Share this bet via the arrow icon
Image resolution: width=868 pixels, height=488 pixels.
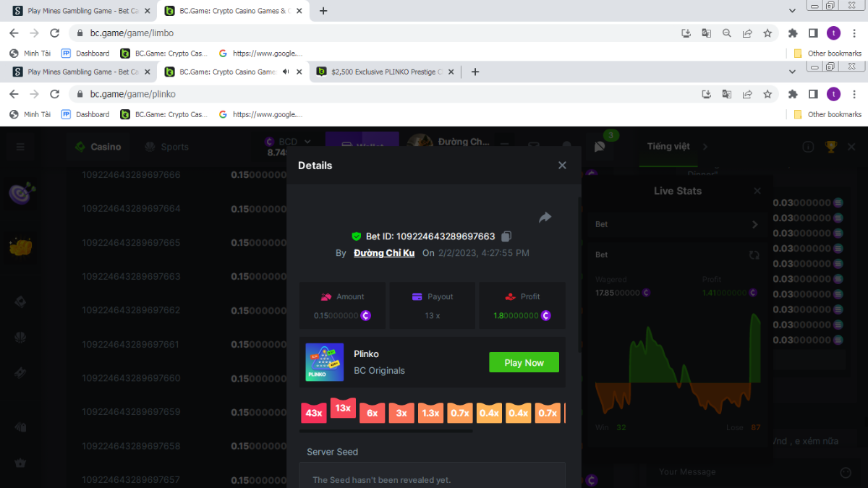click(545, 218)
